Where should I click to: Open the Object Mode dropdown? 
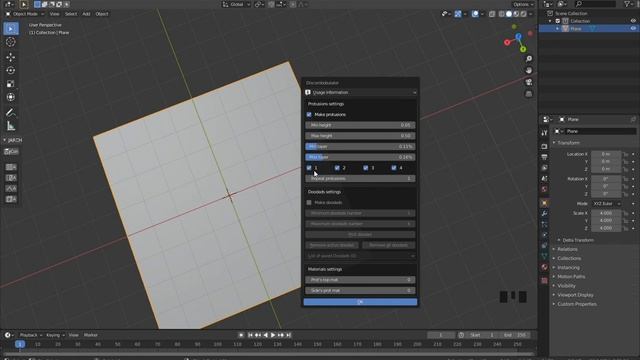pos(24,14)
